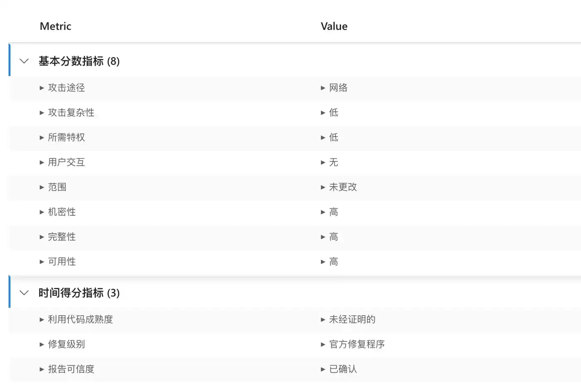Viewport: 581px width, 392px height.
Task: Expand the triangle next to 攻击途径
Action: coord(42,88)
